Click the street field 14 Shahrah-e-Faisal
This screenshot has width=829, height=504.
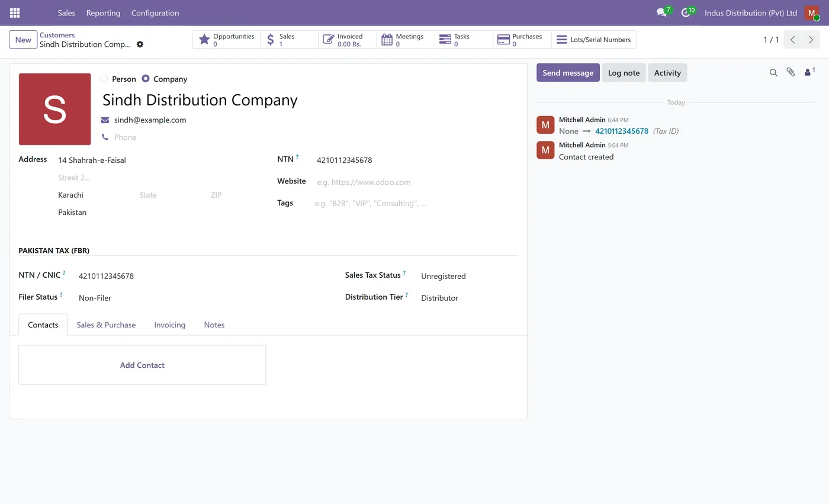pyautogui.click(x=156, y=160)
